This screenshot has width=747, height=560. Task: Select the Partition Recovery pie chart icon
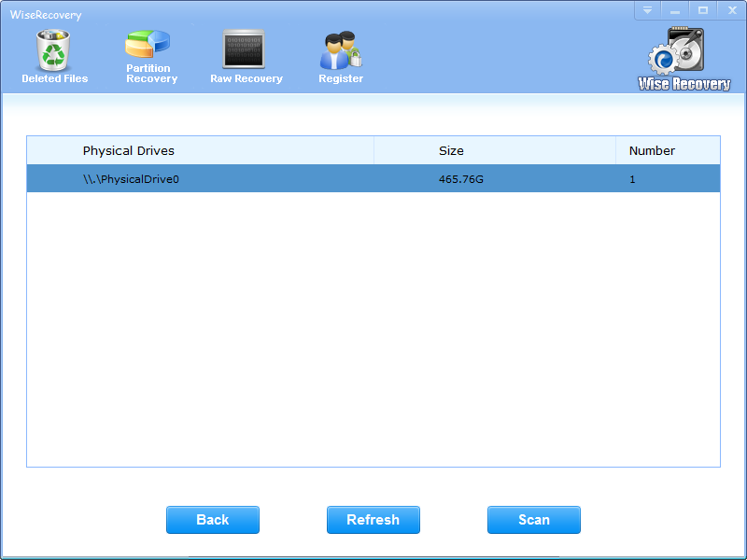pos(148,45)
